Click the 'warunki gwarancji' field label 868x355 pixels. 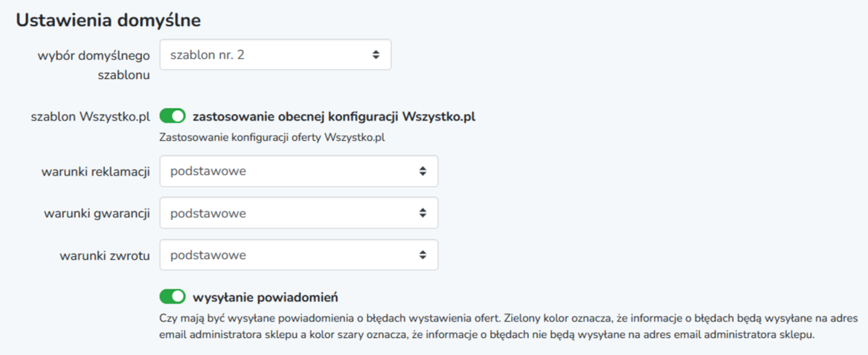coord(97,214)
